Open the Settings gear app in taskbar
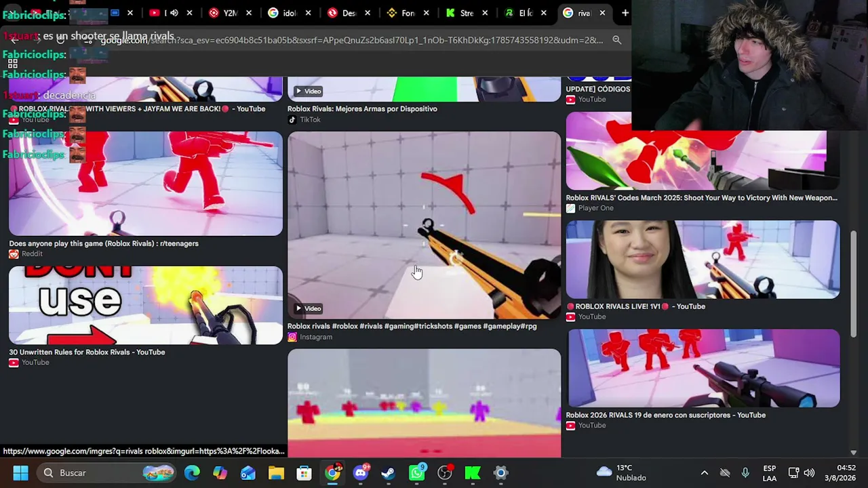Image resolution: width=868 pixels, height=488 pixels. [x=500, y=472]
